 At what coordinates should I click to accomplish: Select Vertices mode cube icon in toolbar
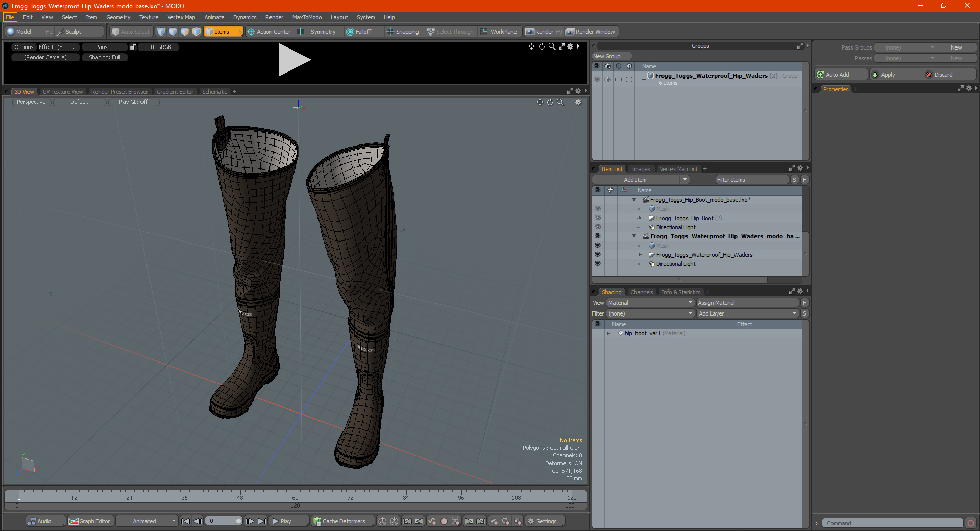pos(161,32)
